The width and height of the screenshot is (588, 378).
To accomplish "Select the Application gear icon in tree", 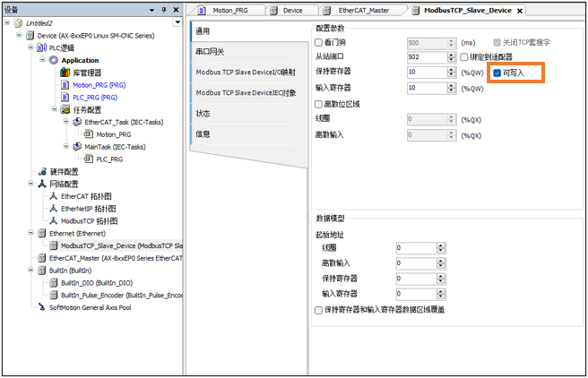I will pos(54,60).
